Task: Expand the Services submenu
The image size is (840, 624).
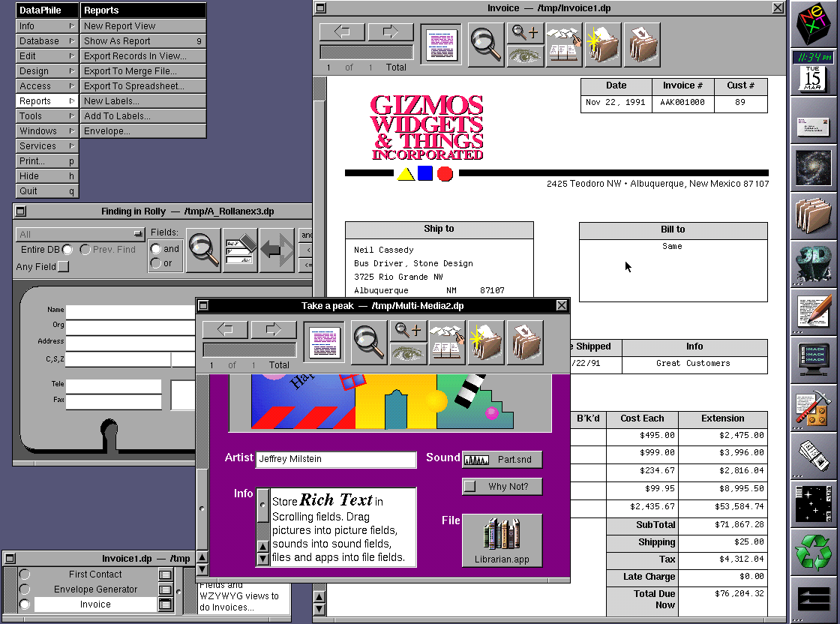Action: point(47,146)
